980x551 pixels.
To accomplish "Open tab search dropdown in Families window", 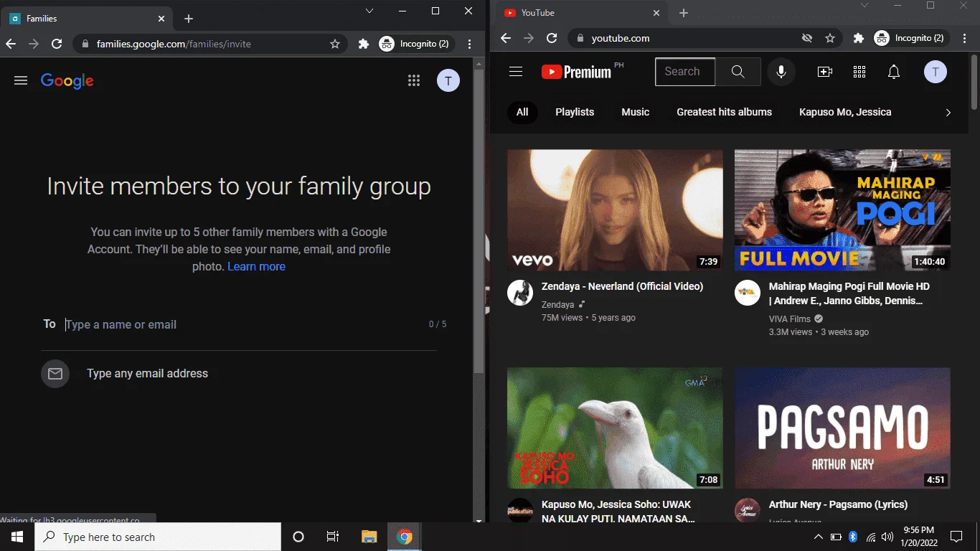I will [369, 11].
